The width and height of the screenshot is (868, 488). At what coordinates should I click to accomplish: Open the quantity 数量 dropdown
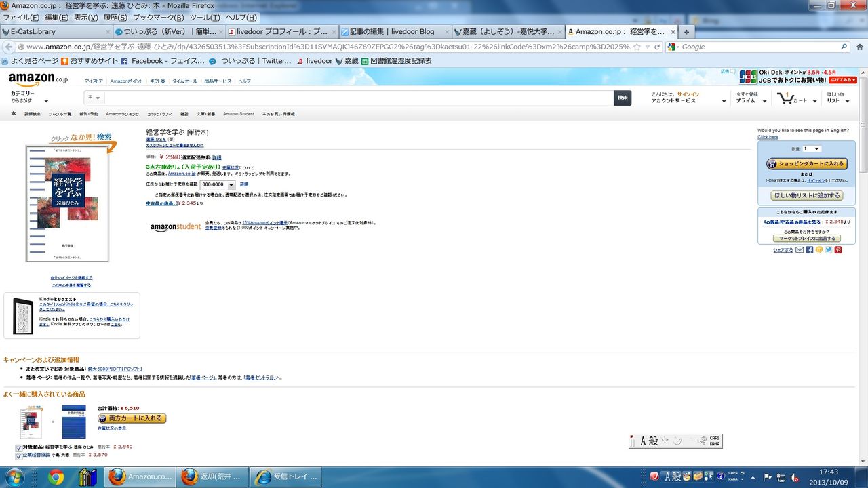coord(812,148)
